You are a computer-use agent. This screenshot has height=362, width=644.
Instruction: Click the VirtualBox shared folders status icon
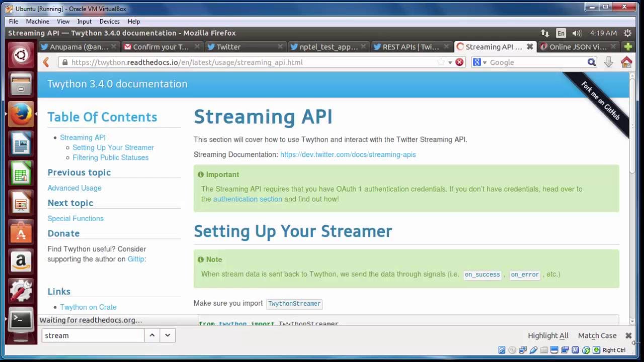(x=544, y=350)
